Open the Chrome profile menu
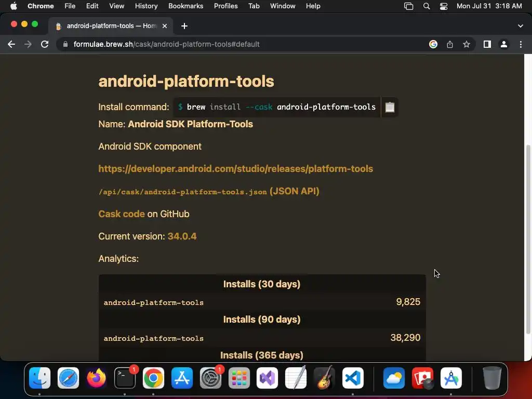 (x=503, y=44)
